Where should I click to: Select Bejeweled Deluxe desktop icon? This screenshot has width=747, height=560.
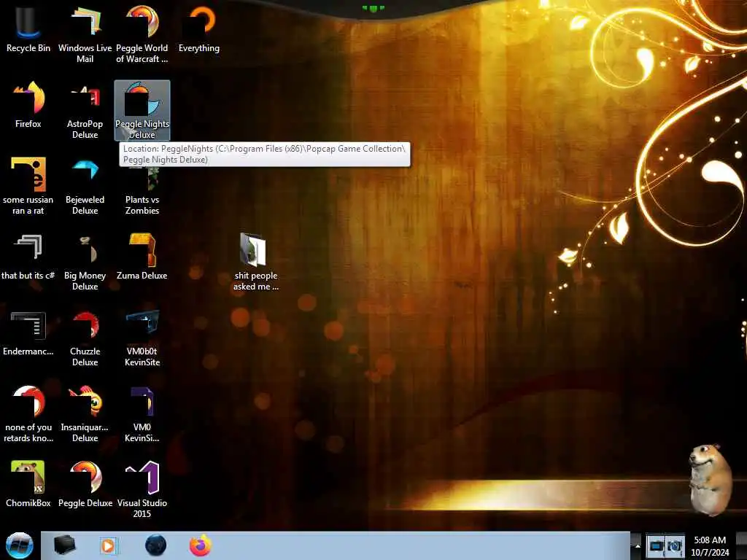[85, 186]
